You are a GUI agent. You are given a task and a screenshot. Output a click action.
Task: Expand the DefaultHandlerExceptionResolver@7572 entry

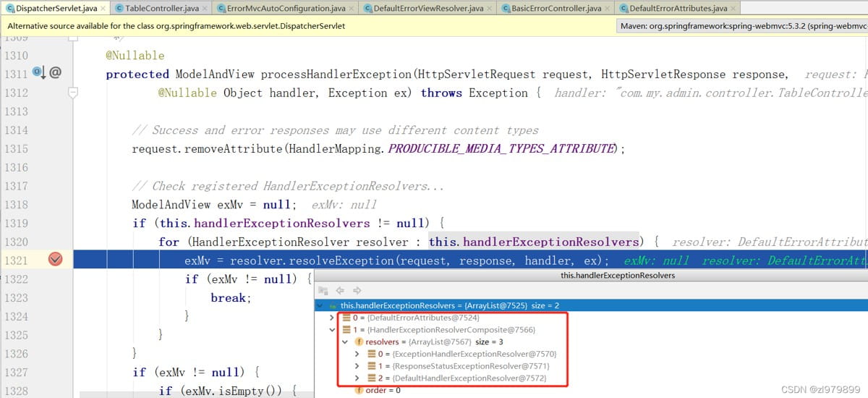click(x=357, y=378)
